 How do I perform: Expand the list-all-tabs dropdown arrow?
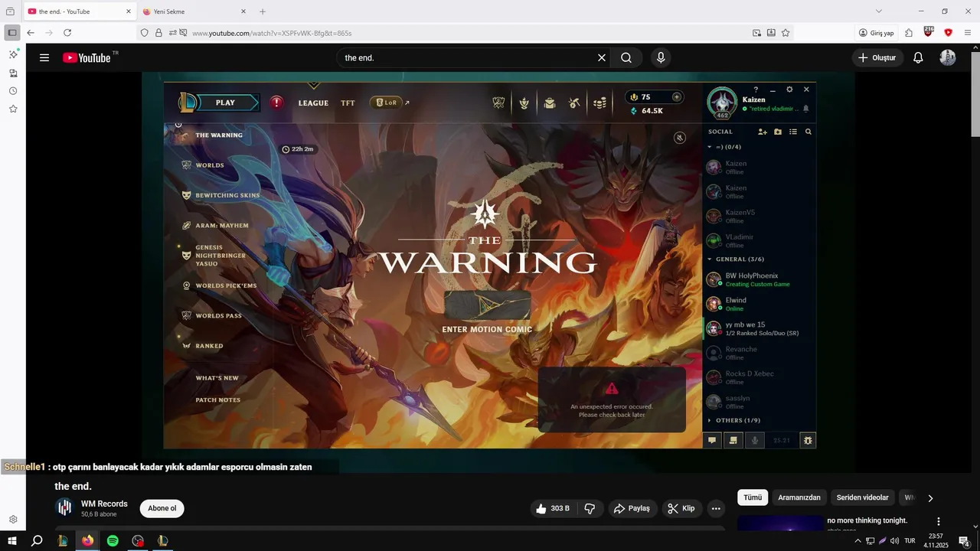(x=879, y=11)
